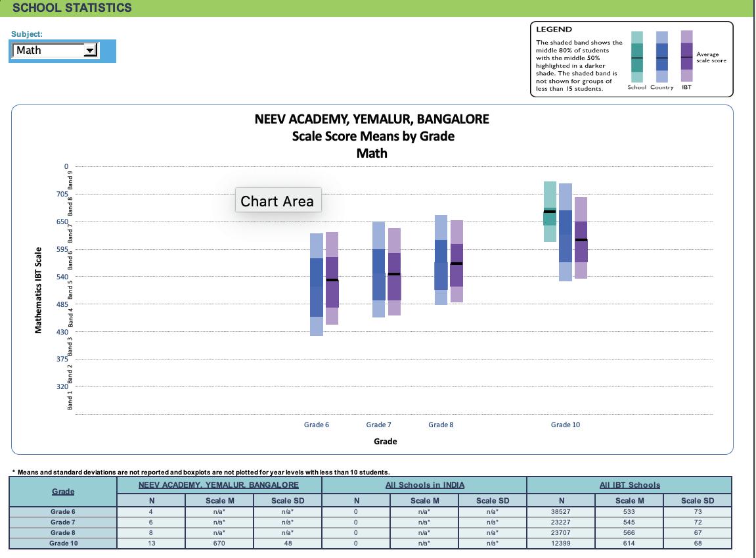
Task: Click the IBT Scale M value 533
Action: pos(629,512)
